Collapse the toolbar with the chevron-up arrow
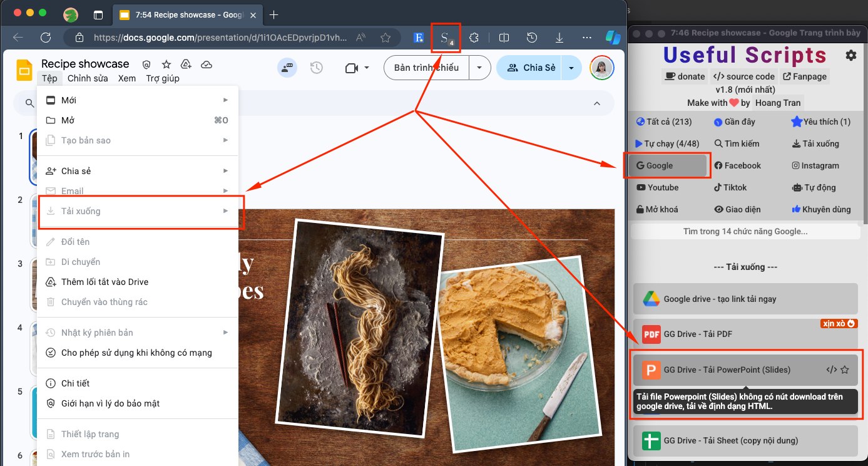This screenshot has width=868, height=466. tap(596, 103)
